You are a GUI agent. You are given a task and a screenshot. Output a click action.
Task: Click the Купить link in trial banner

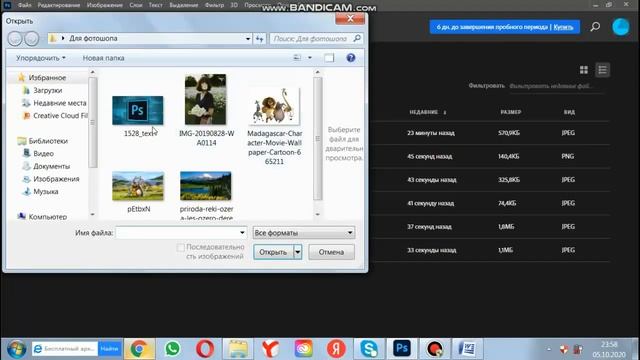563,27
